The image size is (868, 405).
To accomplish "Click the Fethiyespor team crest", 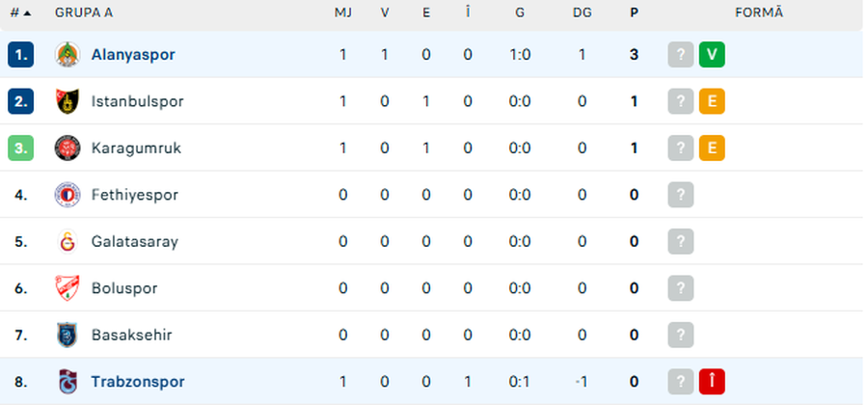I will pyautogui.click(x=67, y=195).
